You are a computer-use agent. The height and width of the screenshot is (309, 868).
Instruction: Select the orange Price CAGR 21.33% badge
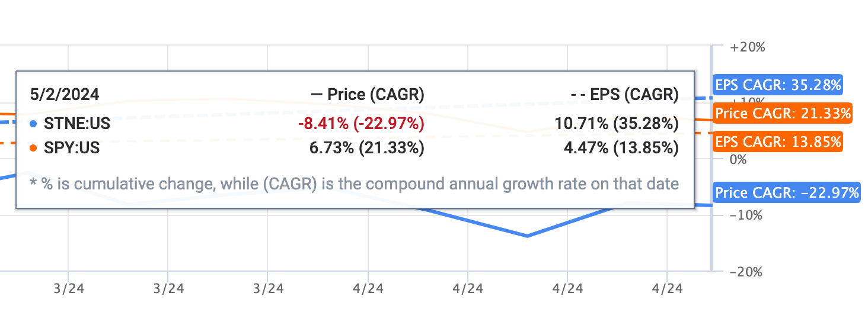tap(783, 113)
